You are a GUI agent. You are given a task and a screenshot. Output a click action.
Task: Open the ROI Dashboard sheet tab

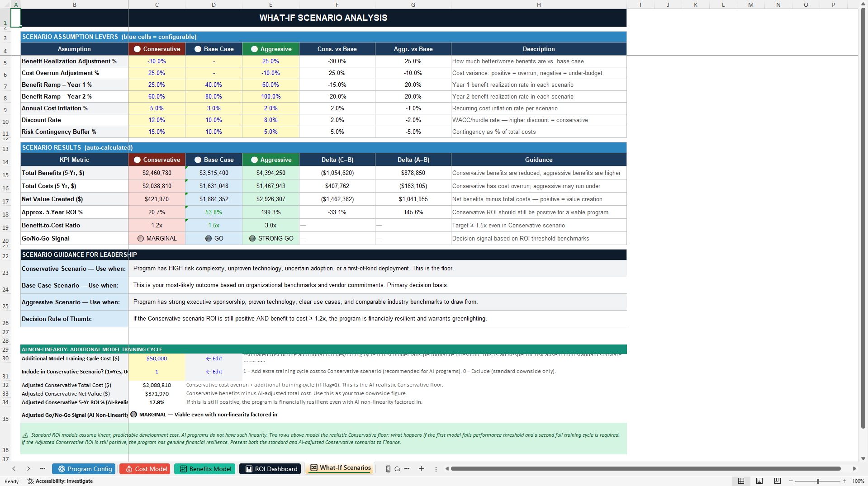pyautogui.click(x=270, y=469)
